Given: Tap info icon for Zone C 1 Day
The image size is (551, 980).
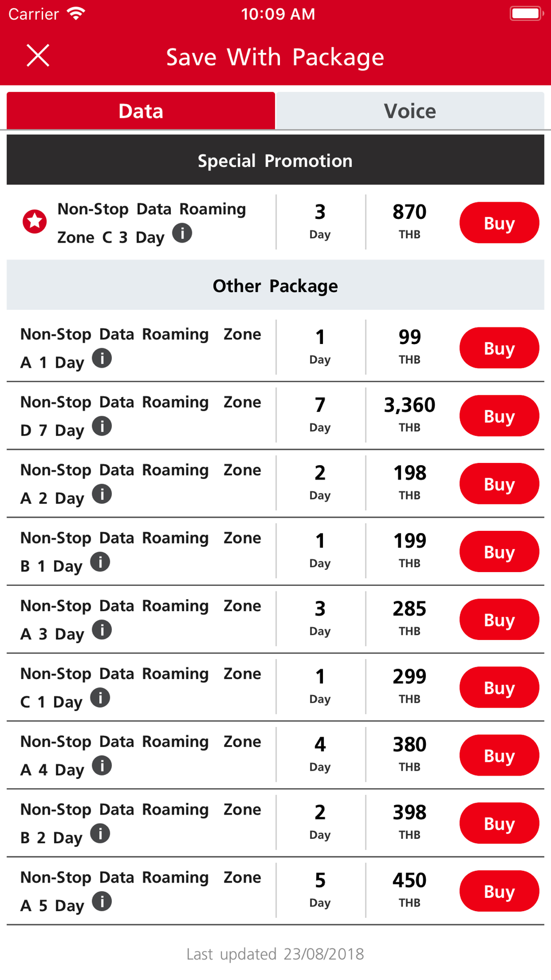Looking at the screenshot, I should pyautogui.click(x=100, y=697).
